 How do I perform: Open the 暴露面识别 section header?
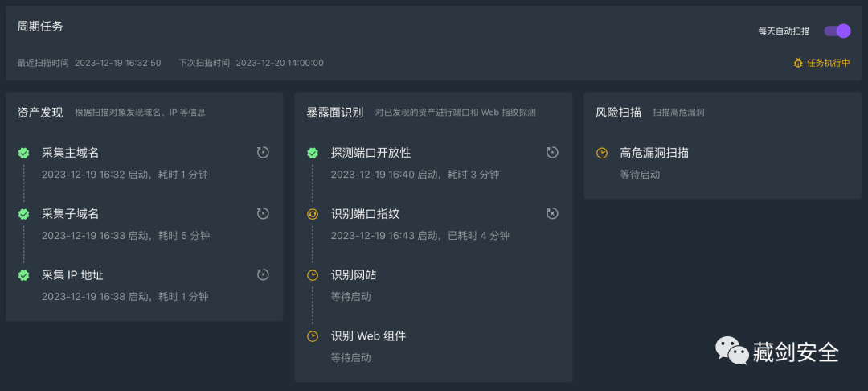click(x=335, y=113)
